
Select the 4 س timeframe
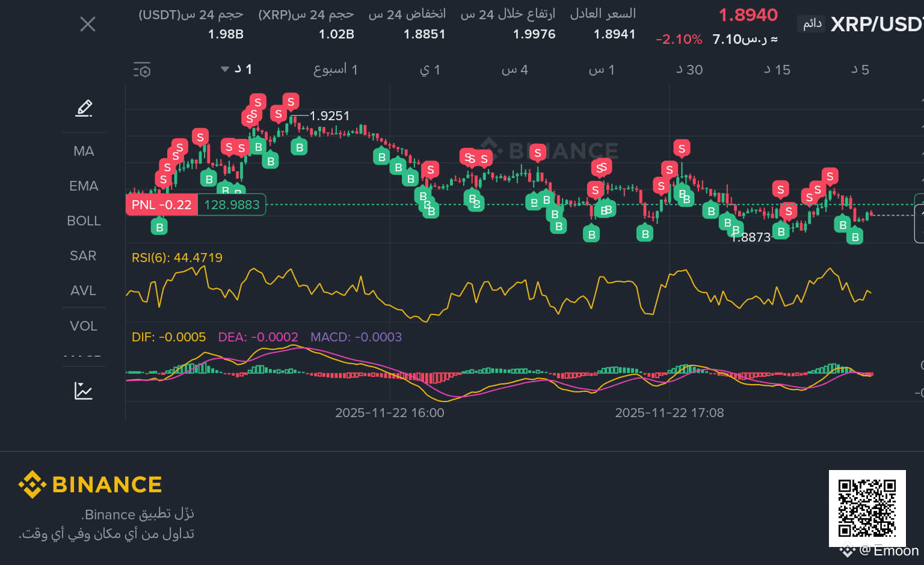coord(515,70)
